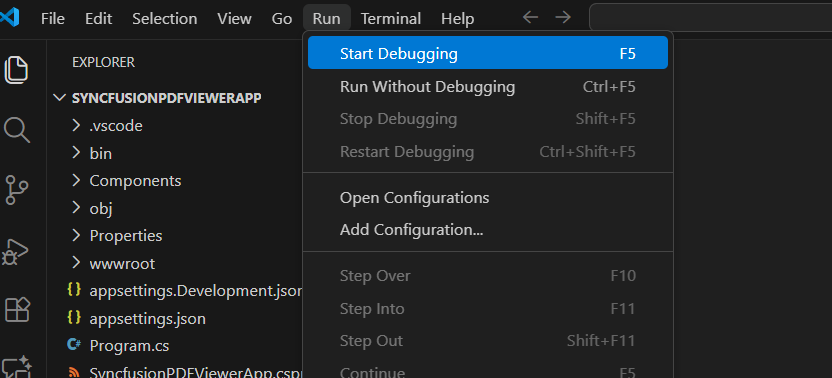Select the wwwroot folder label
Screen dimensions: 832x378
pos(122,263)
